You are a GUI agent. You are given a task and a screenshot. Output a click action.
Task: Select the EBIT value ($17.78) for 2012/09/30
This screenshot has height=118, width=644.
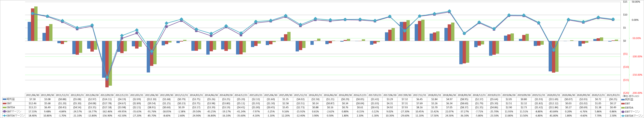coord(107,103)
